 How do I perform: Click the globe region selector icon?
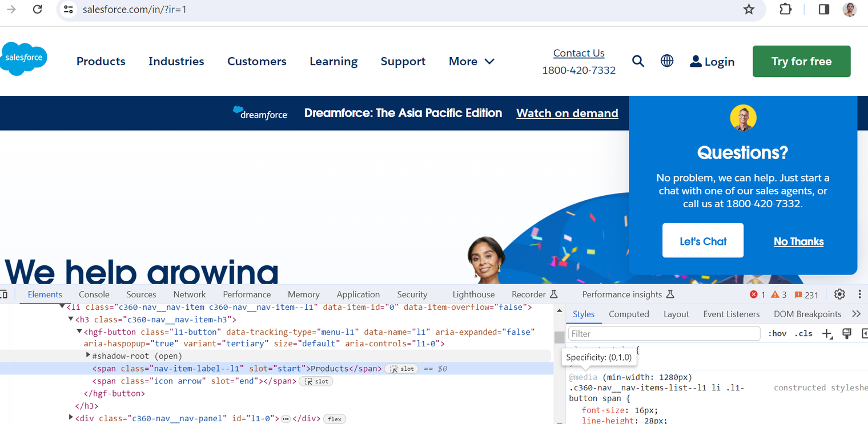coord(667,61)
